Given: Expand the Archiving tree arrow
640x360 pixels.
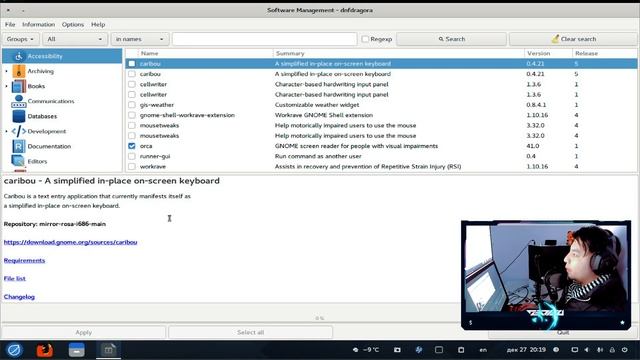Looking at the screenshot, I should [x=7, y=71].
